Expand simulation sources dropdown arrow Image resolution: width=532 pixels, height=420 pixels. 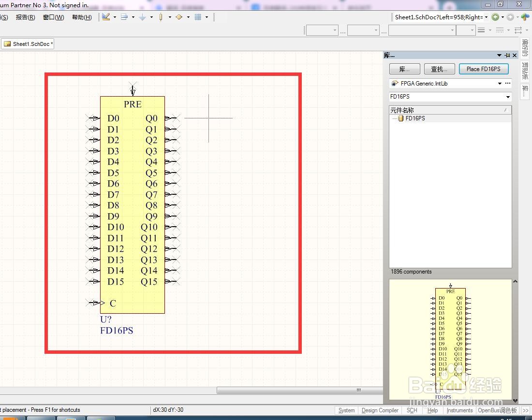pyautogui.click(x=188, y=17)
